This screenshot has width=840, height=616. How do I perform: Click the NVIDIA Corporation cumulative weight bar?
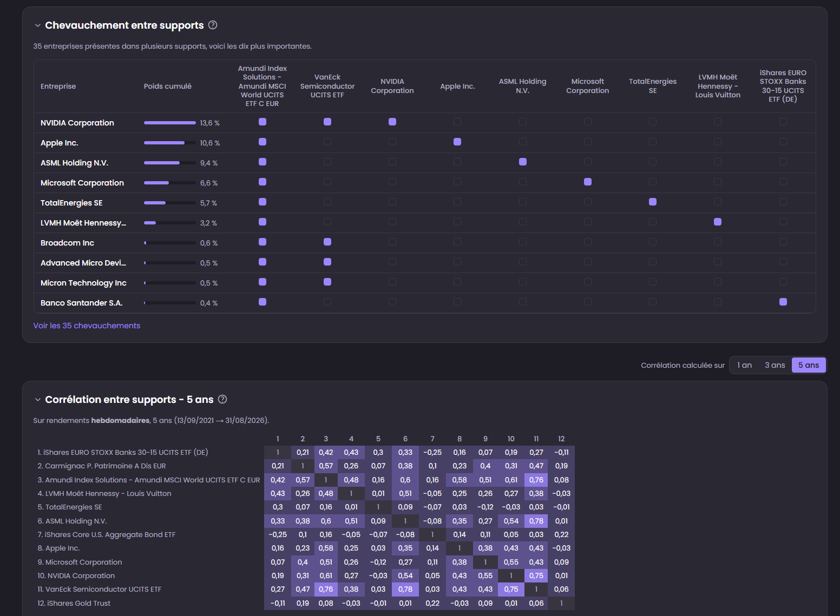(170, 123)
